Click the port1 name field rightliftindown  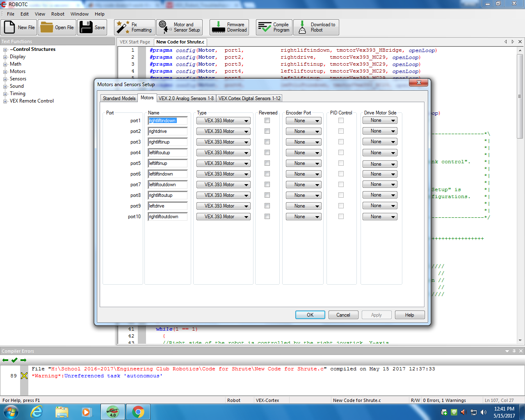point(167,121)
